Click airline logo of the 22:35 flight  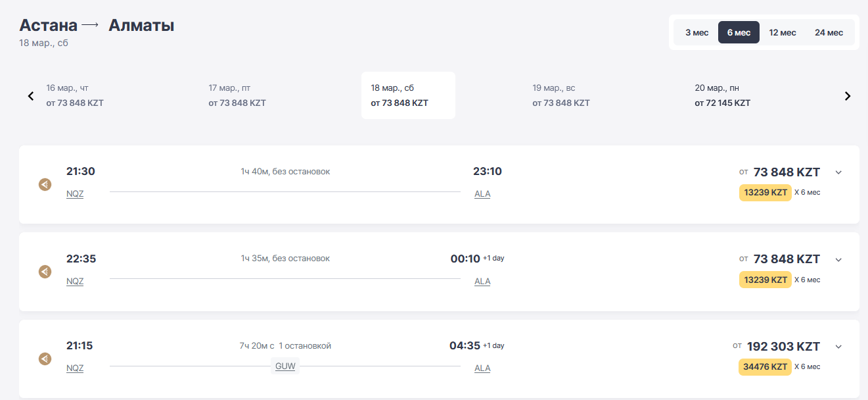click(45, 271)
